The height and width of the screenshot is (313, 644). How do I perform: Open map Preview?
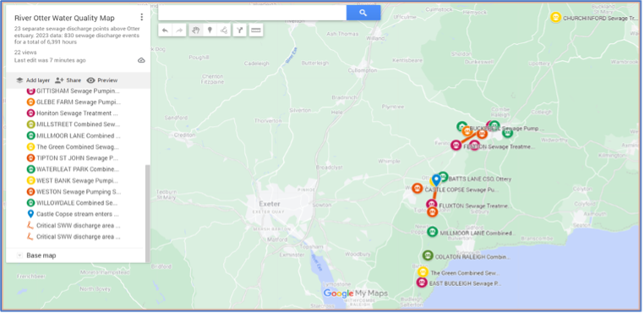(102, 80)
